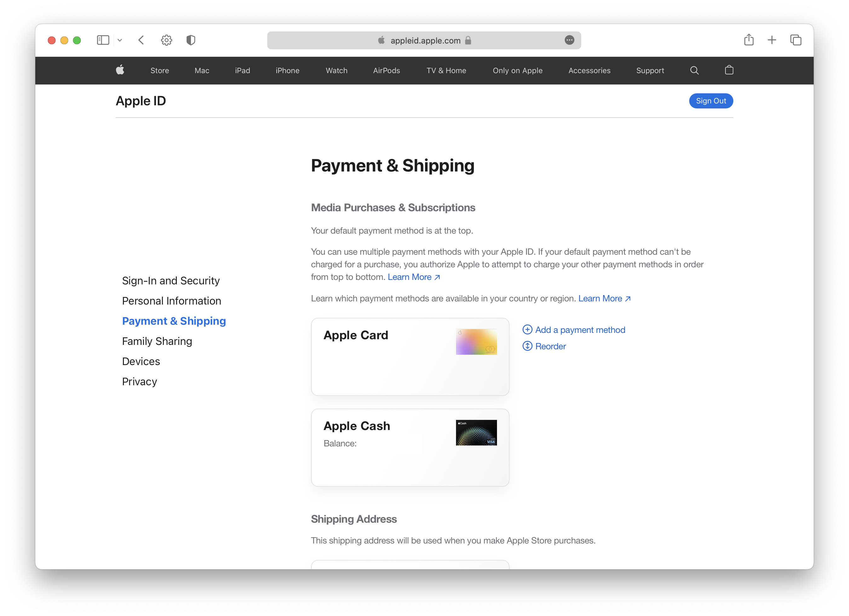
Task: Open the TV & Home menu item
Action: [x=446, y=70]
